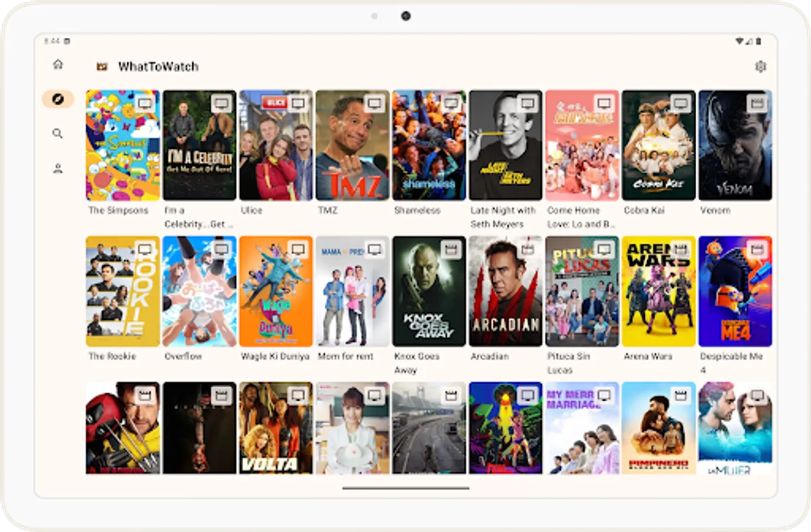Open the Profile person icon
811x532 pixels.
coord(58,168)
